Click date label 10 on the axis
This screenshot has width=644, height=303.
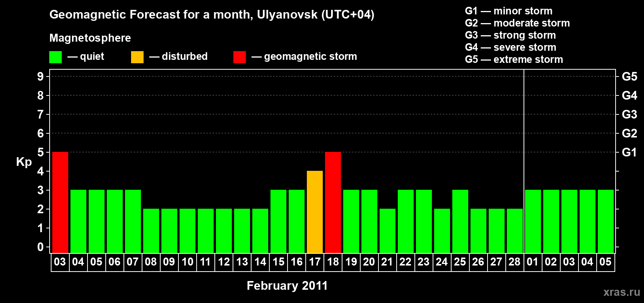click(x=187, y=262)
